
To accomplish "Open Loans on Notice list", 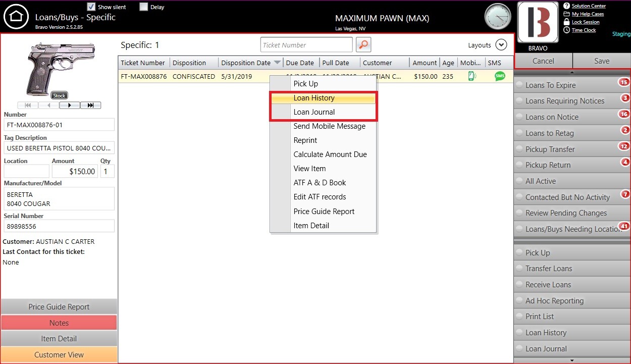I will (x=572, y=117).
